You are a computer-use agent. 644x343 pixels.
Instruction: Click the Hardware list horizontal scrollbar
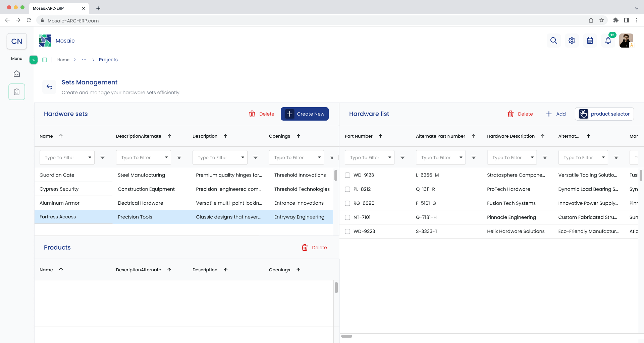coord(346,336)
